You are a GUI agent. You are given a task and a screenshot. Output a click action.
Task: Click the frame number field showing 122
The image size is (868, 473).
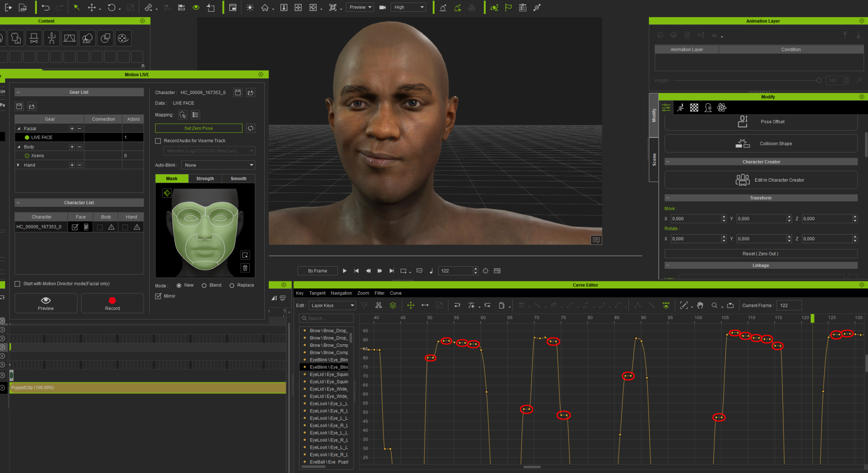pos(456,271)
